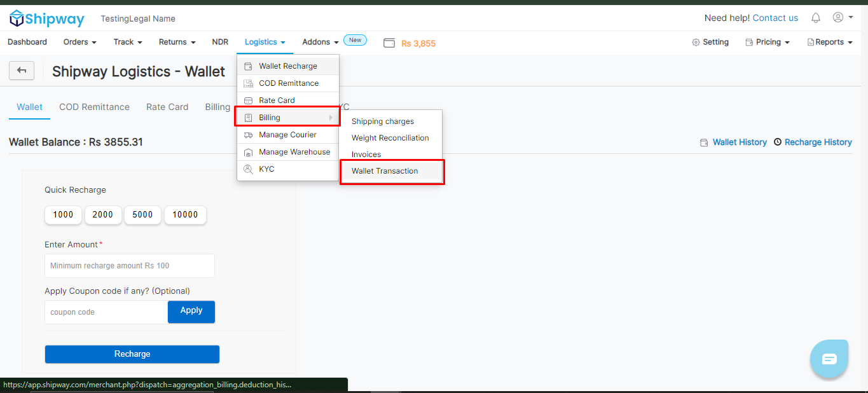
Task: Click the back arrow button
Action: (22, 71)
